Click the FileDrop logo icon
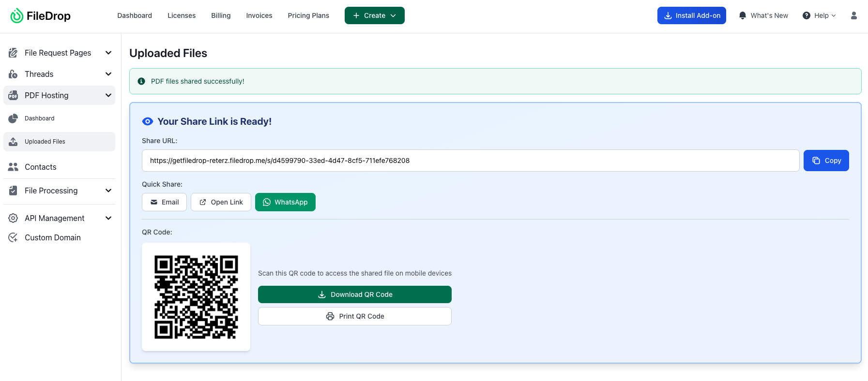The height and width of the screenshot is (381, 868). (x=17, y=16)
